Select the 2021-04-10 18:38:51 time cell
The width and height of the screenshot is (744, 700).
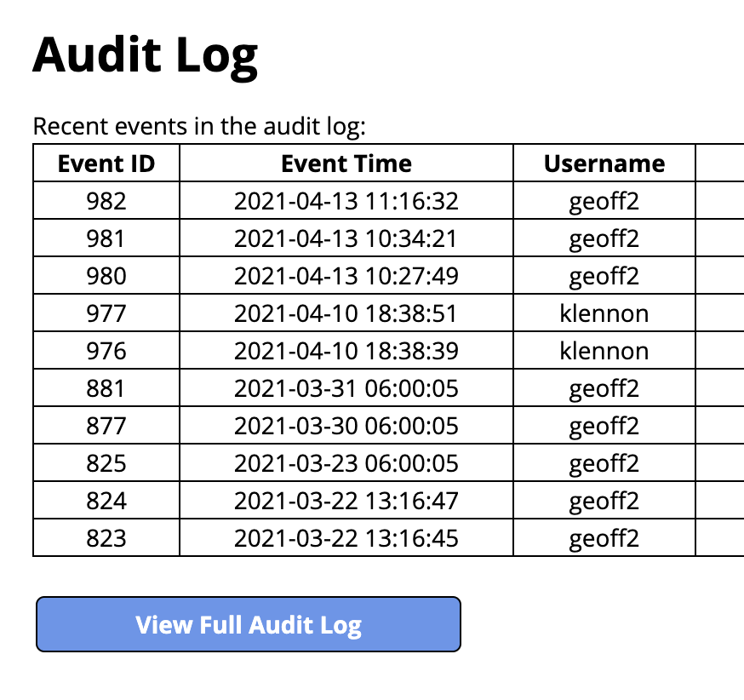coord(346,313)
